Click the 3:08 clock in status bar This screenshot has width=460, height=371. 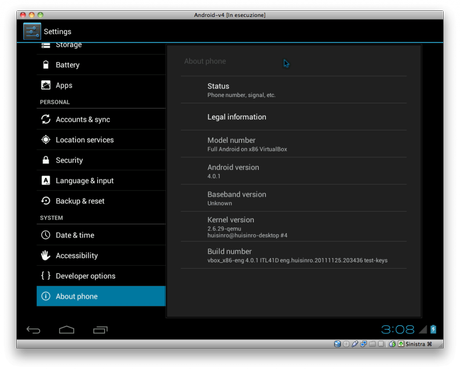pos(398,329)
